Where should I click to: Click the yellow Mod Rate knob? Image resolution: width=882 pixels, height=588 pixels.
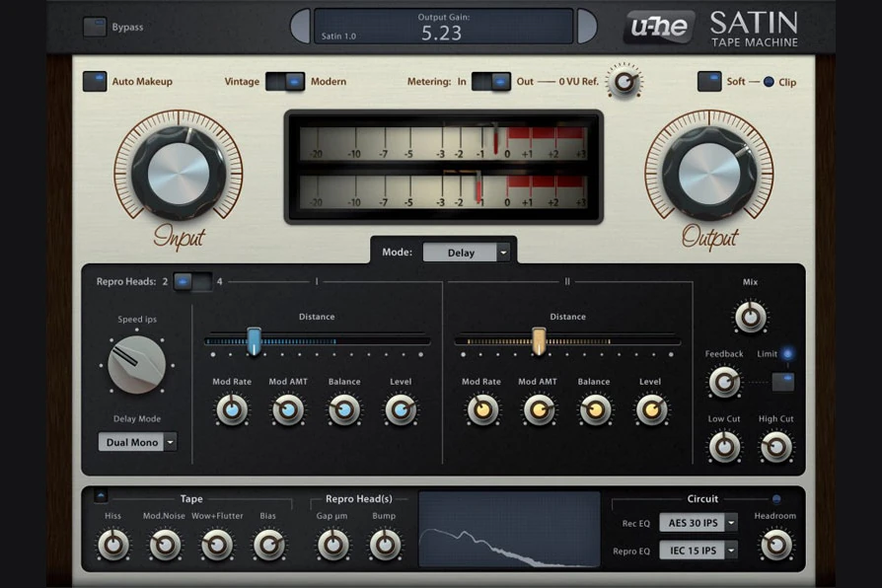[x=482, y=410]
